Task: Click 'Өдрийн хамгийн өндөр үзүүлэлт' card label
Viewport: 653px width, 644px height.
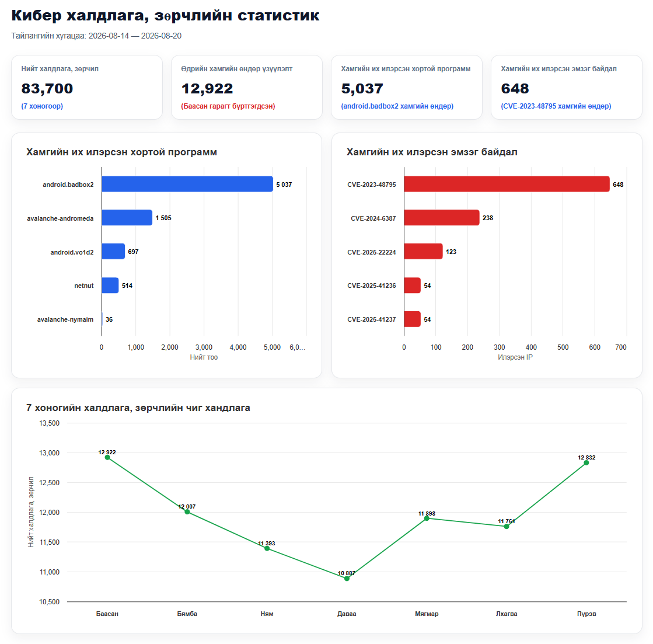Action: point(236,69)
